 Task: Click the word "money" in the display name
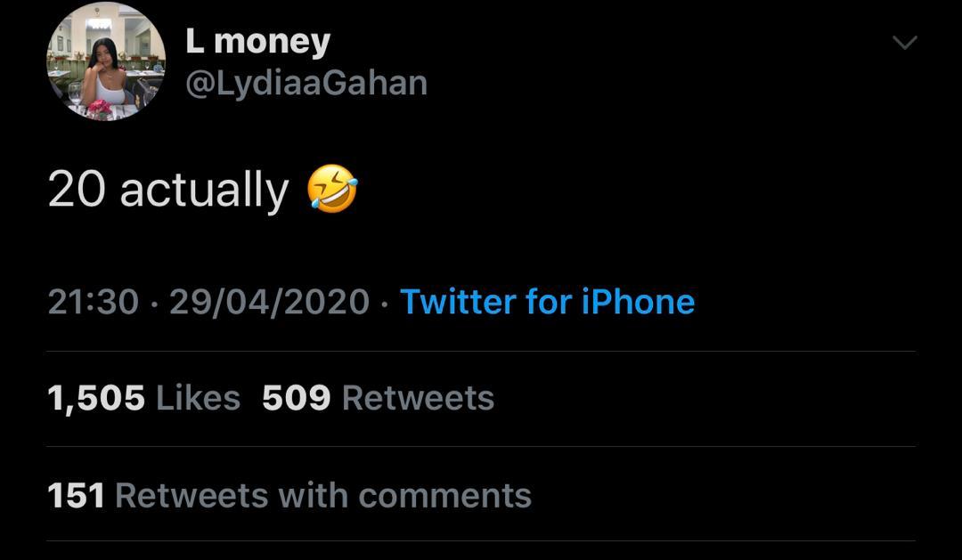272,42
